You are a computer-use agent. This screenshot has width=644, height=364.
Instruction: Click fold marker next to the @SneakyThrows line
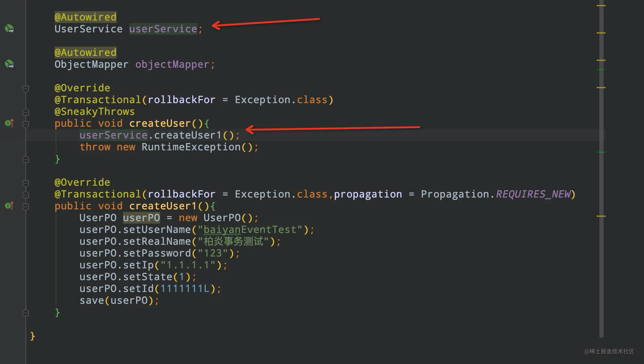[26, 112]
